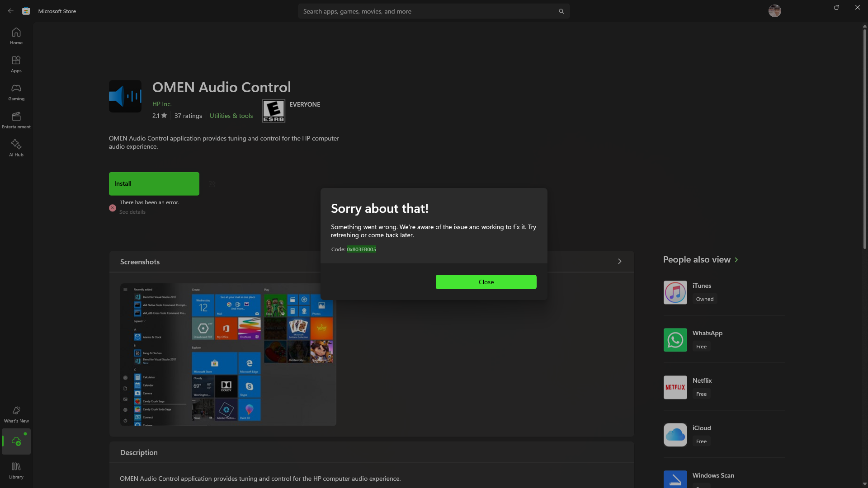Go back using the navigation arrow
This screenshot has height=488, width=868.
tap(10, 10)
